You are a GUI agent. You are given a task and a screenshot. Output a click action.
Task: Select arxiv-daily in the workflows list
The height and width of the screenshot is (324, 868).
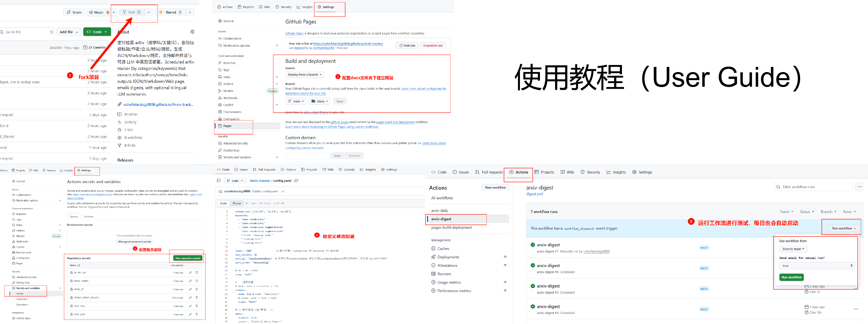[439, 210]
